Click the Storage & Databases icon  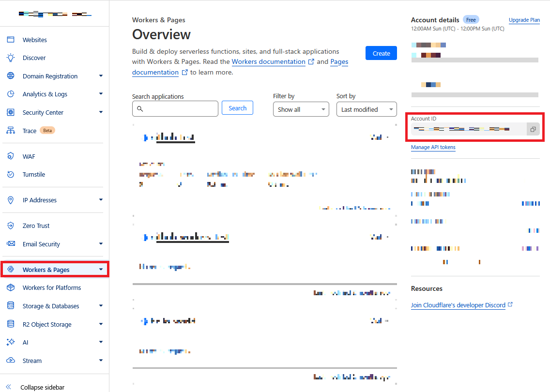[x=11, y=306]
